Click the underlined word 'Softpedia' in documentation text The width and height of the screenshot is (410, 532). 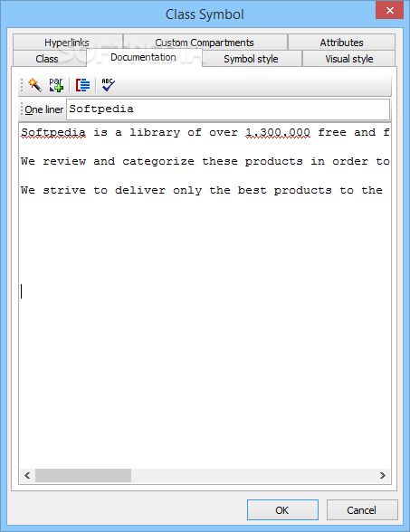tap(53, 133)
